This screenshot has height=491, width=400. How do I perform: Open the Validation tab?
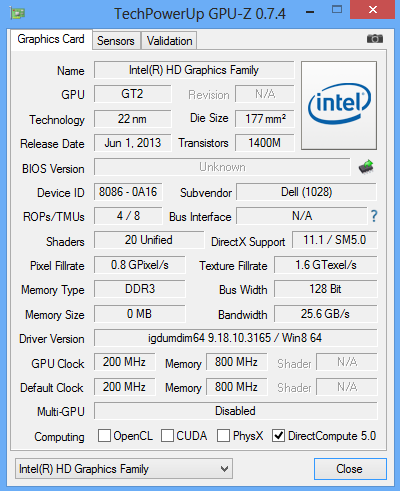point(169,41)
